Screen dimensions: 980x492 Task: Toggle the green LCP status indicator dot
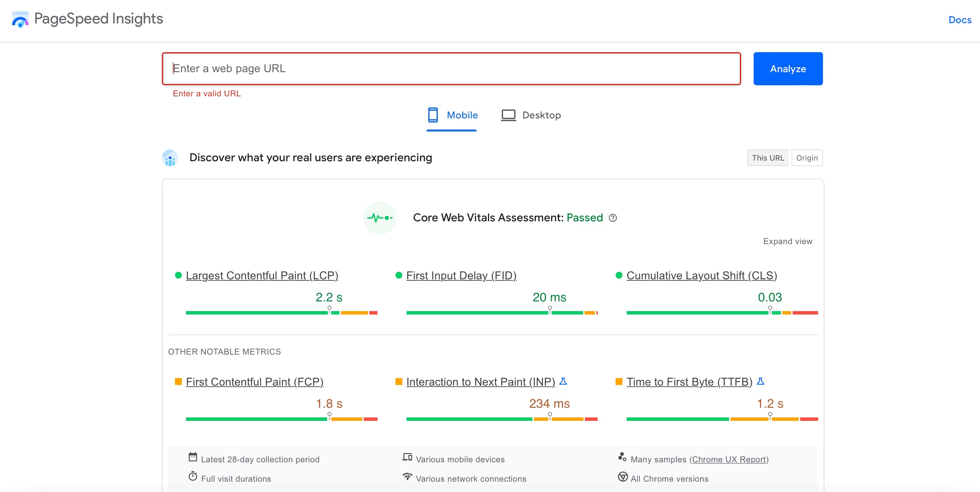pyautogui.click(x=178, y=275)
